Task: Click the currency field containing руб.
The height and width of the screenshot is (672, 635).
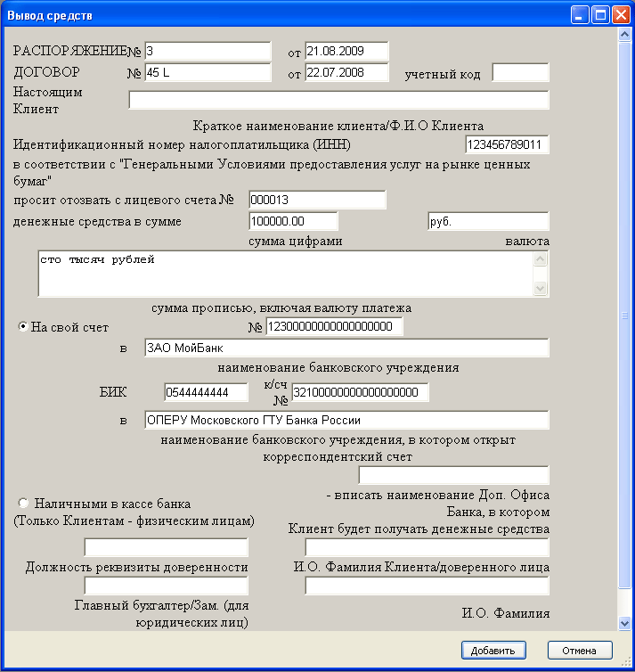Action: tap(488, 221)
